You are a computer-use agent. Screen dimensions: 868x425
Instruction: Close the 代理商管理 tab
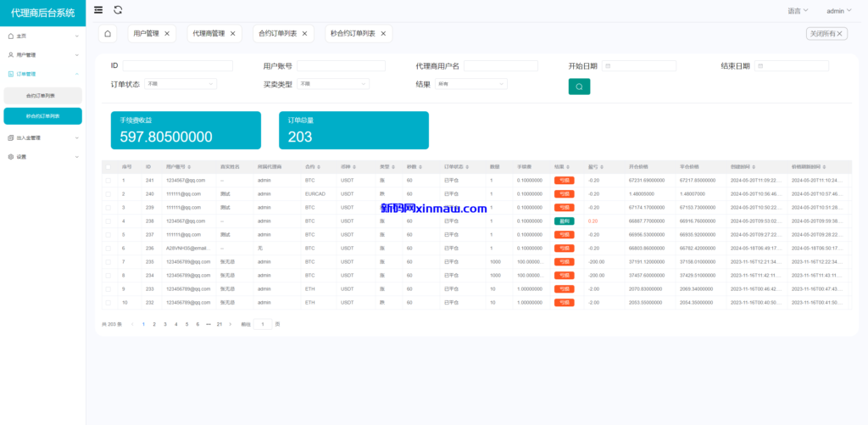point(233,33)
